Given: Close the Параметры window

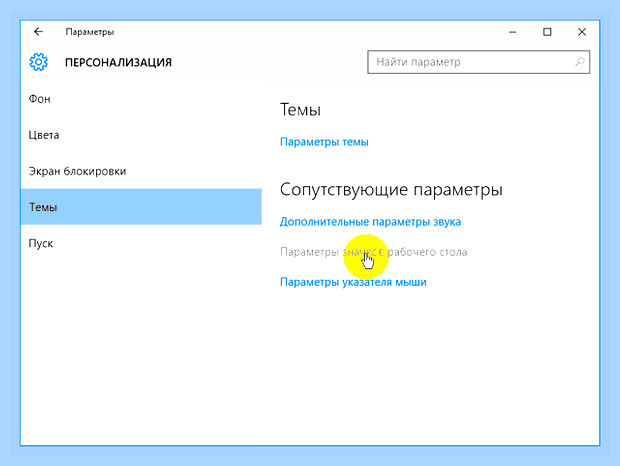Looking at the screenshot, I should click(582, 32).
